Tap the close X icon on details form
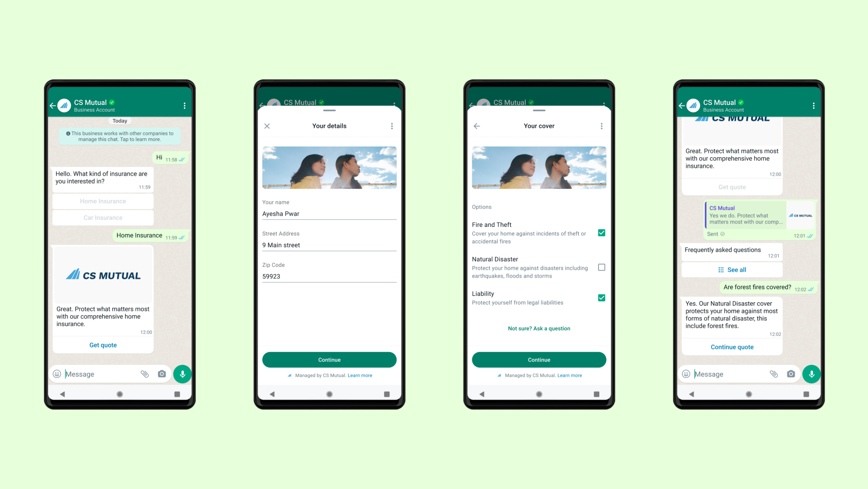This screenshot has height=489, width=868. click(x=267, y=126)
